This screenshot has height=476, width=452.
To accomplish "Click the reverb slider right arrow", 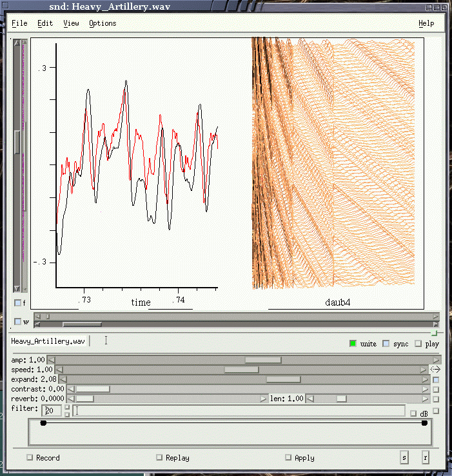I will click(263, 399).
